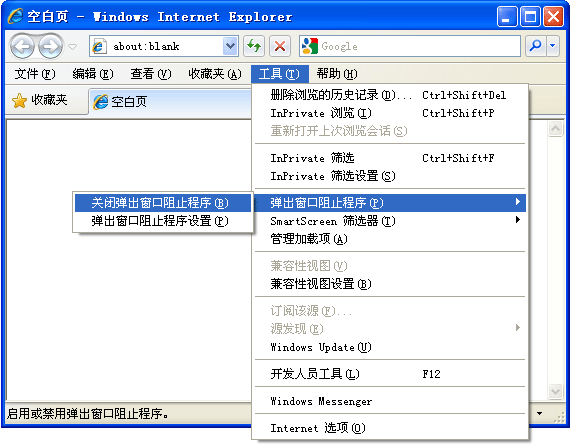571x447 pixels.
Task: Click the Google search provider icon
Action: tap(310, 46)
